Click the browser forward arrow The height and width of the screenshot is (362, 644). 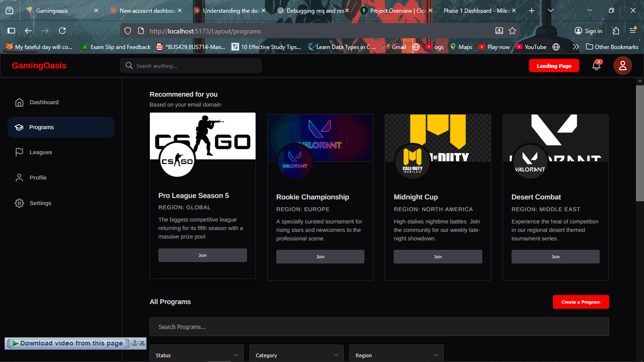(x=45, y=31)
